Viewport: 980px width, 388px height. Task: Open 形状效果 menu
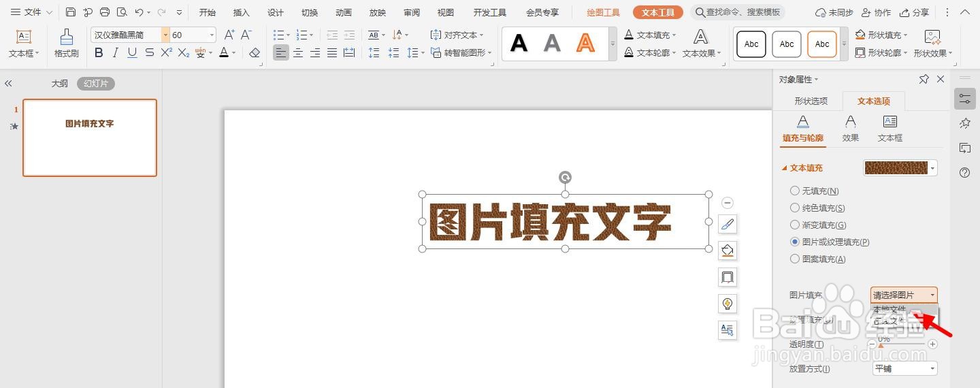(933, 44)
